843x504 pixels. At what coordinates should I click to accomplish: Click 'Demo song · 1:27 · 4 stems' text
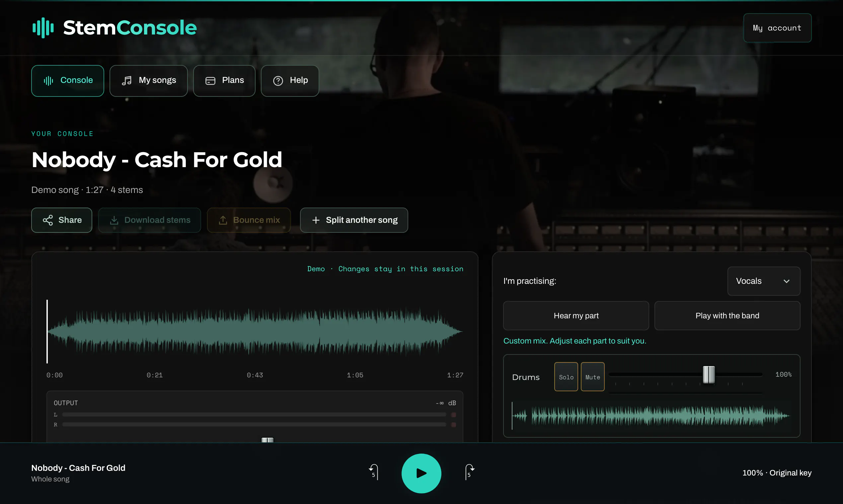point(87,190)
